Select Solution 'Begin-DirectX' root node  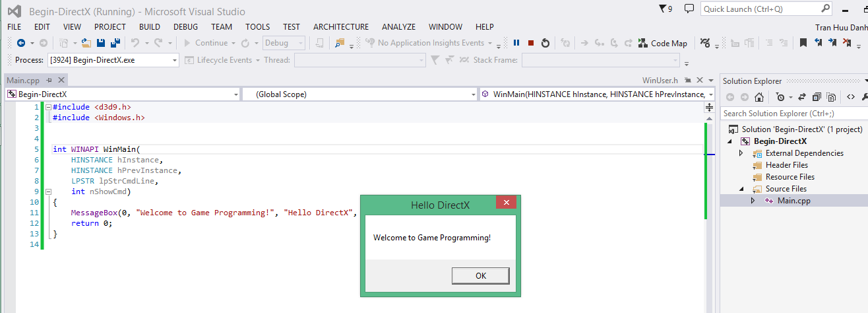click(802, 129)
